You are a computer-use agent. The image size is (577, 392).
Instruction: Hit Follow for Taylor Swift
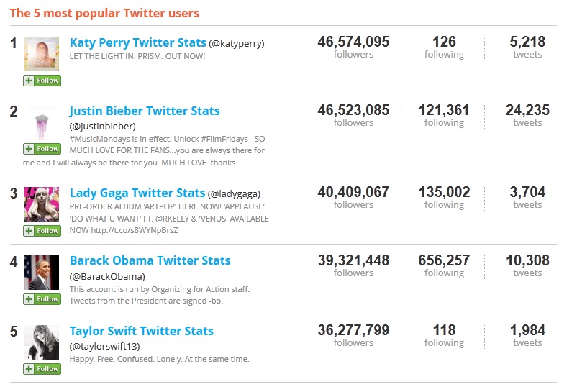[x=42, y=369]
